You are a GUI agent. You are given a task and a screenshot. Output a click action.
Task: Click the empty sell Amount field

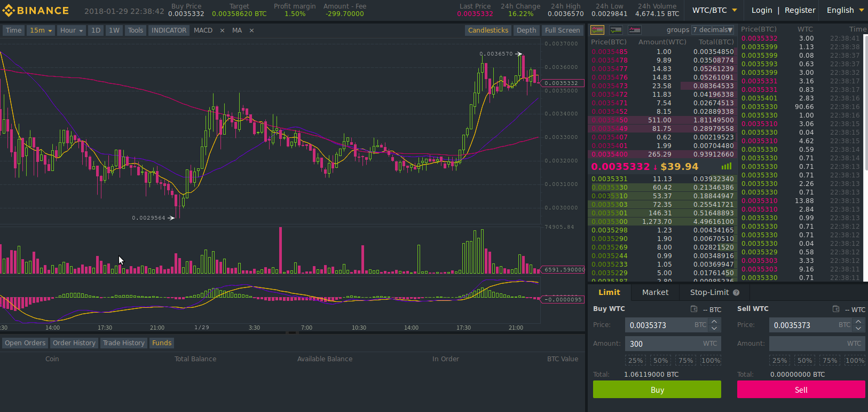(817, 344)
